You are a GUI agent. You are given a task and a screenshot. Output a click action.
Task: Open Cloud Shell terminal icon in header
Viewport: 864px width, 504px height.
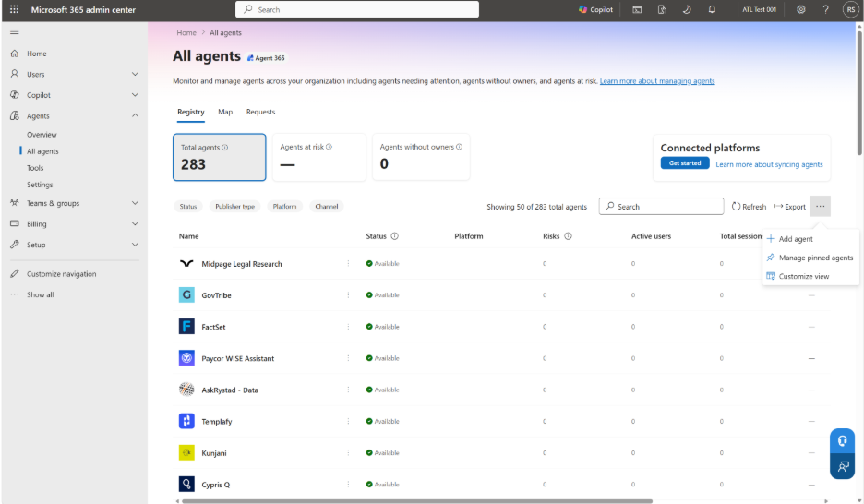pos(637,9)
